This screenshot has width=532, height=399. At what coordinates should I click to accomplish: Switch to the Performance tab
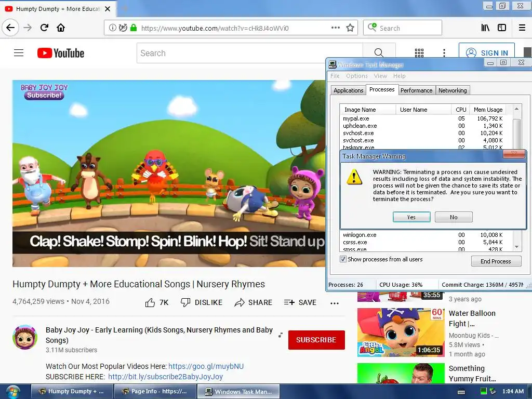point(416,90)
